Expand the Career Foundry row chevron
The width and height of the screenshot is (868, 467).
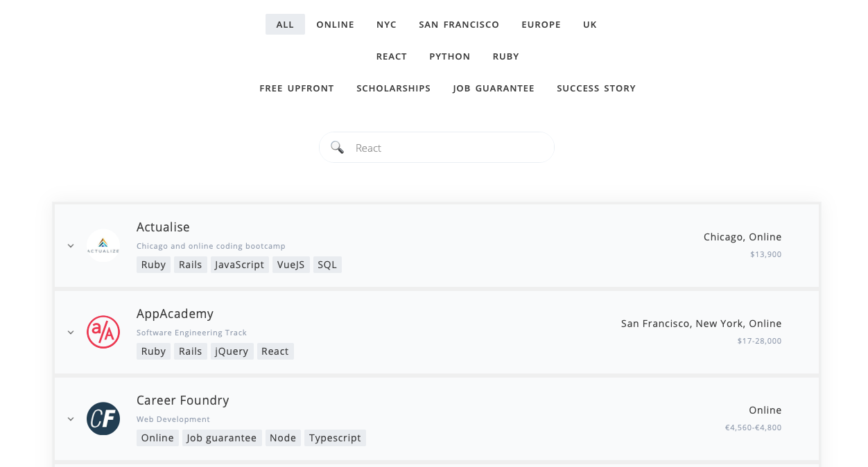click(x=71, y=419)
